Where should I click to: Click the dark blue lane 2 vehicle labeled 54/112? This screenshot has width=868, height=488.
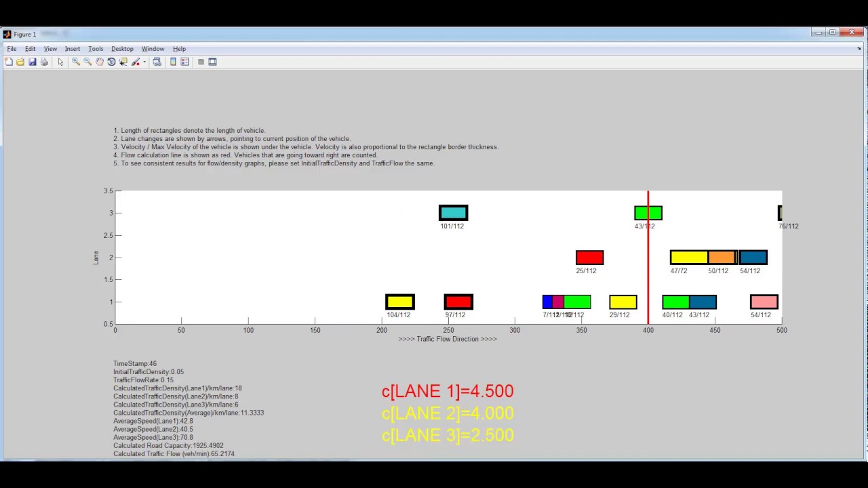tap(753, 258)
